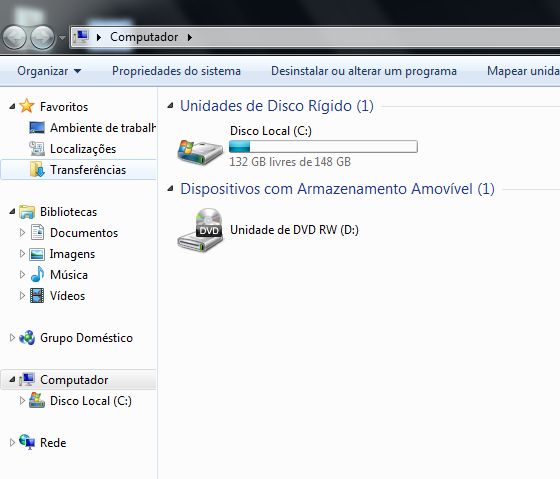Select Unidade de DVD RW (D:) label
Image resolution: width=560 pixels, height=479 pixels.
[294, 230]
